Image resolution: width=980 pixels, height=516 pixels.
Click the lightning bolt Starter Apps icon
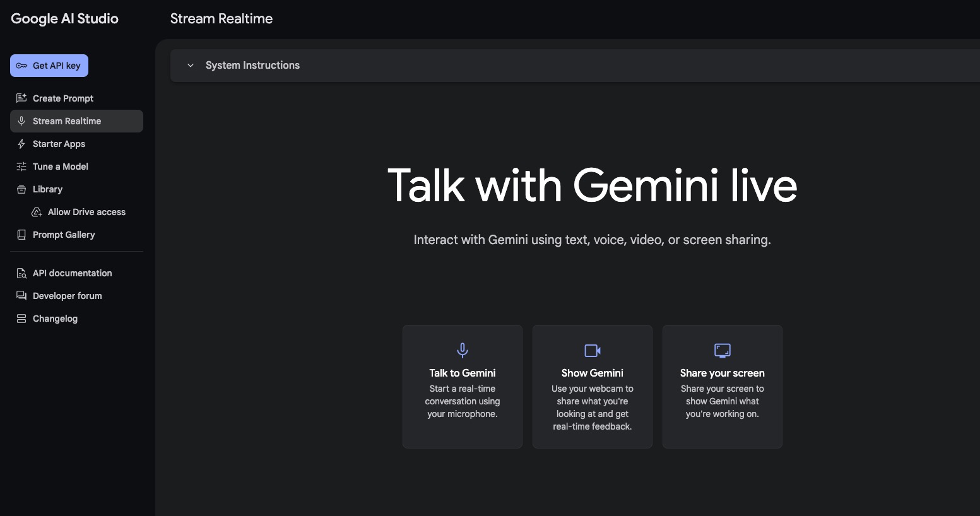click(x=21, y=144)
